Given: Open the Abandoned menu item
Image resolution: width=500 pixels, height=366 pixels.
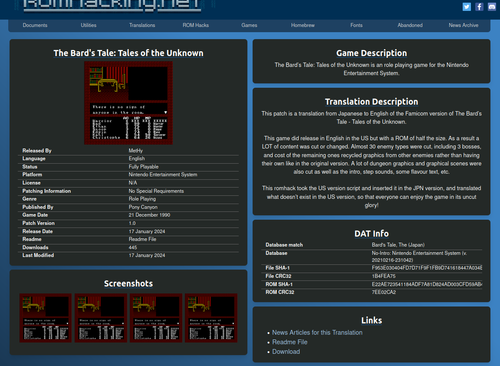Looking at the screenshot, I should [x=410, y=25].
